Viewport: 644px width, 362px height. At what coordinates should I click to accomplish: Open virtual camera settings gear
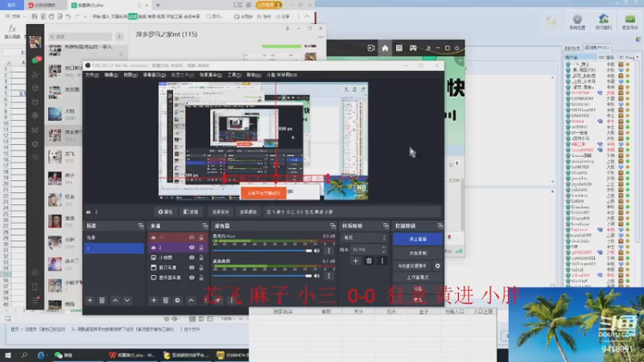tap(438, 266)
